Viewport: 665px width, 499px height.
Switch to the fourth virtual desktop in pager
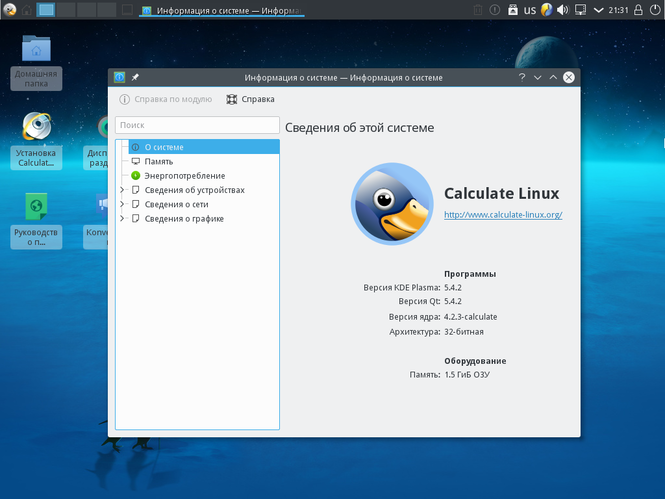point(106,9)
